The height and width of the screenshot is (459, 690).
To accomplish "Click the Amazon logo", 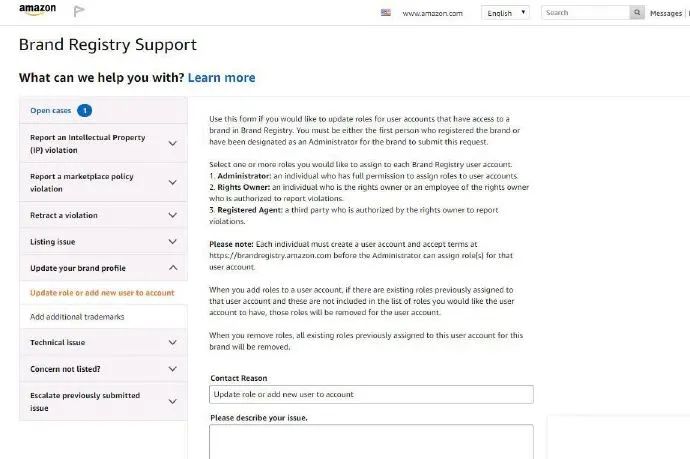I will [37, 11].
